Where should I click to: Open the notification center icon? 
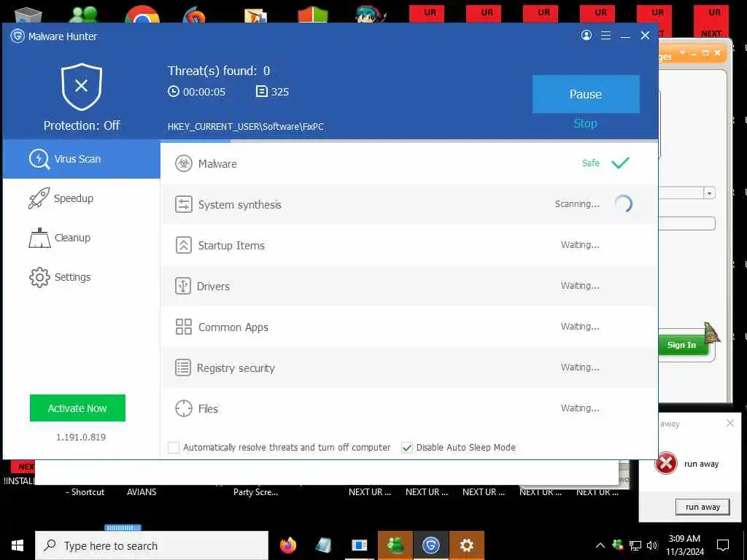723,545
